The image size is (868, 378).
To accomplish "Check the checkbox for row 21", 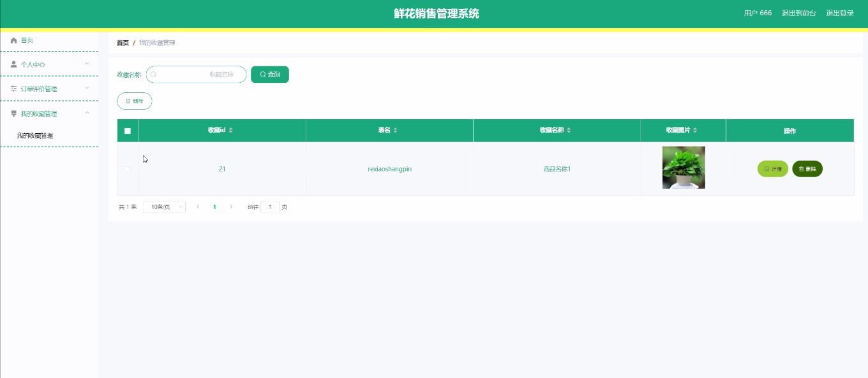I will pos(127,169).
